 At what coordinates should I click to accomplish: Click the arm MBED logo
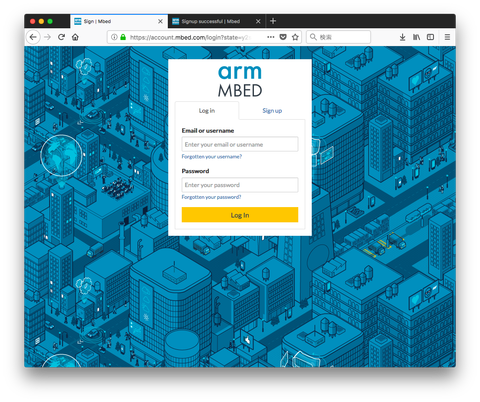[240, 81]
